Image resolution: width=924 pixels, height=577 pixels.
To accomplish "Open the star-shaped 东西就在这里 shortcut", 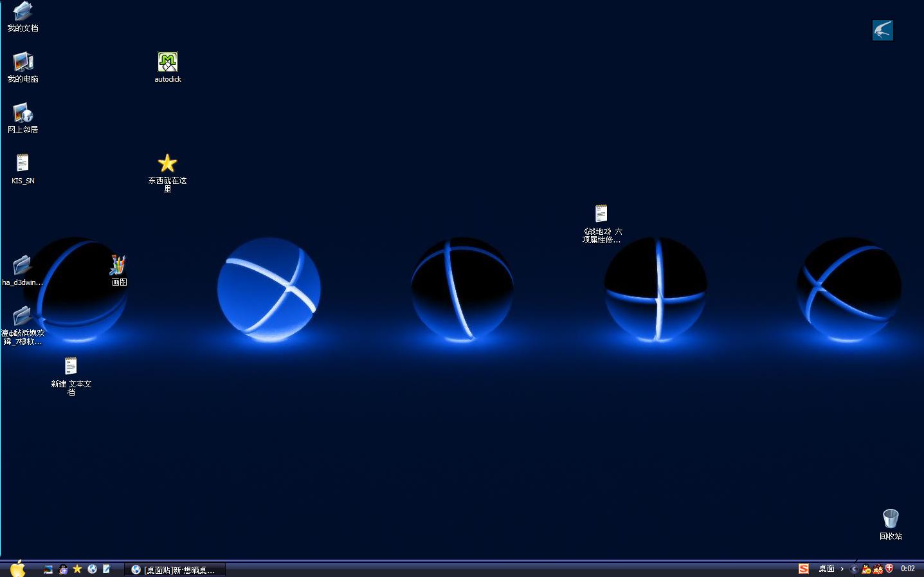I will click(x=167, y=172).
